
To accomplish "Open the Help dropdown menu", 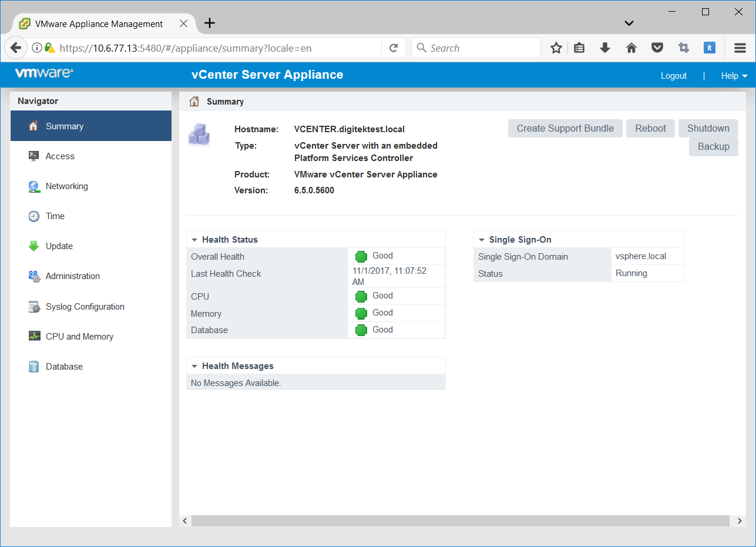I will click(x=734, y=76).
